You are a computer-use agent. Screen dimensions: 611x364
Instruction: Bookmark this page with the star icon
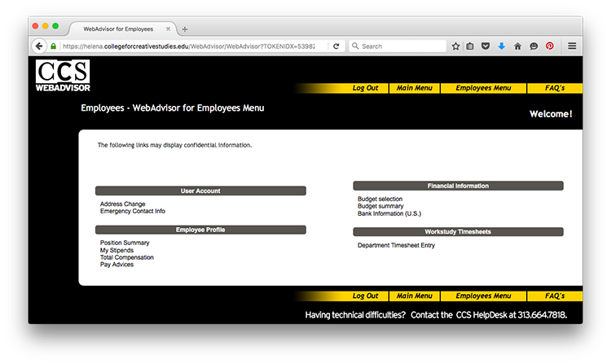tap(455, 46)
